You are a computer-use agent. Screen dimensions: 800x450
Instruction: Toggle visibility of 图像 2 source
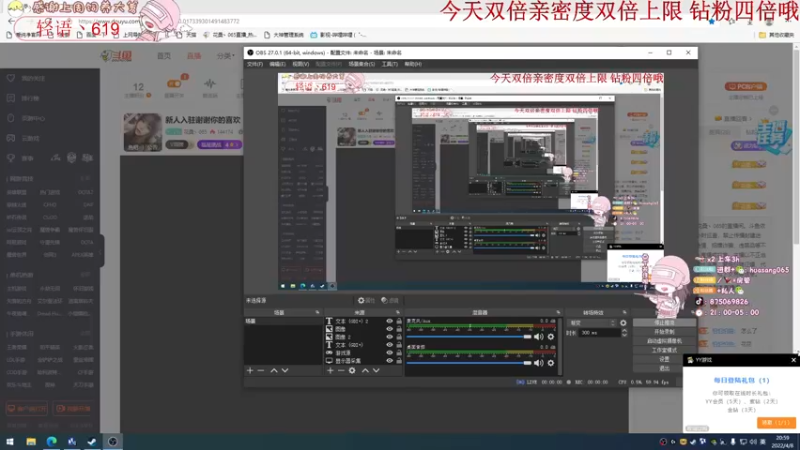tap(389, 337)
